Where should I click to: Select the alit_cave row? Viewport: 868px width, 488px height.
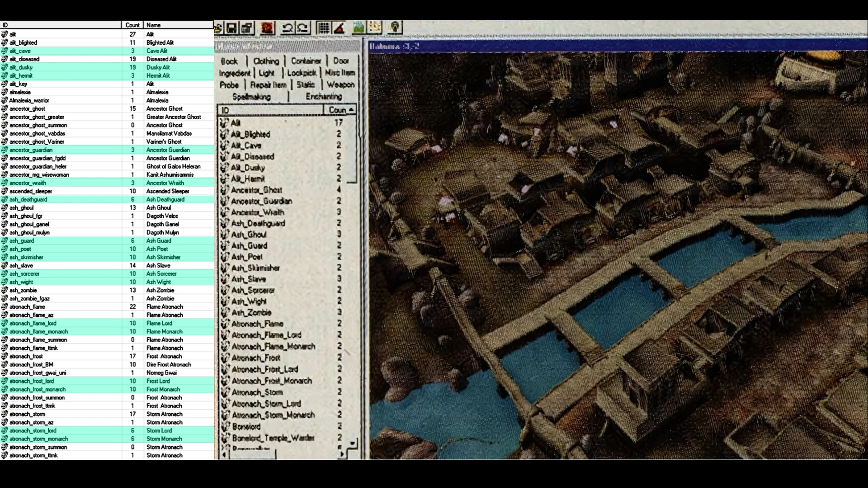pyautogui.click(x=107, y=51)
